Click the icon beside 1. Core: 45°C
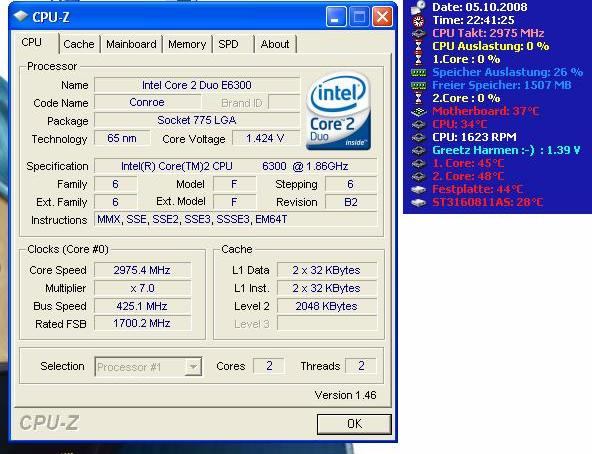Viewport: 592px width, 454px height. coord(418,164)
